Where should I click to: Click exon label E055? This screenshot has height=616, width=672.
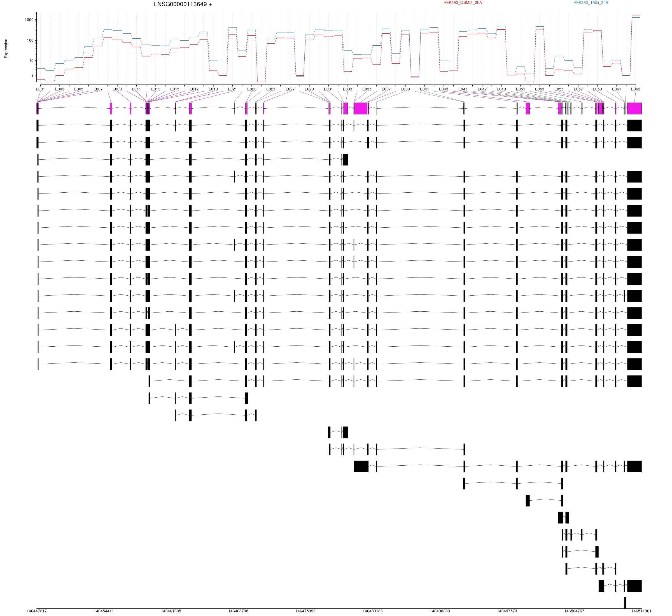pos(559,89)
